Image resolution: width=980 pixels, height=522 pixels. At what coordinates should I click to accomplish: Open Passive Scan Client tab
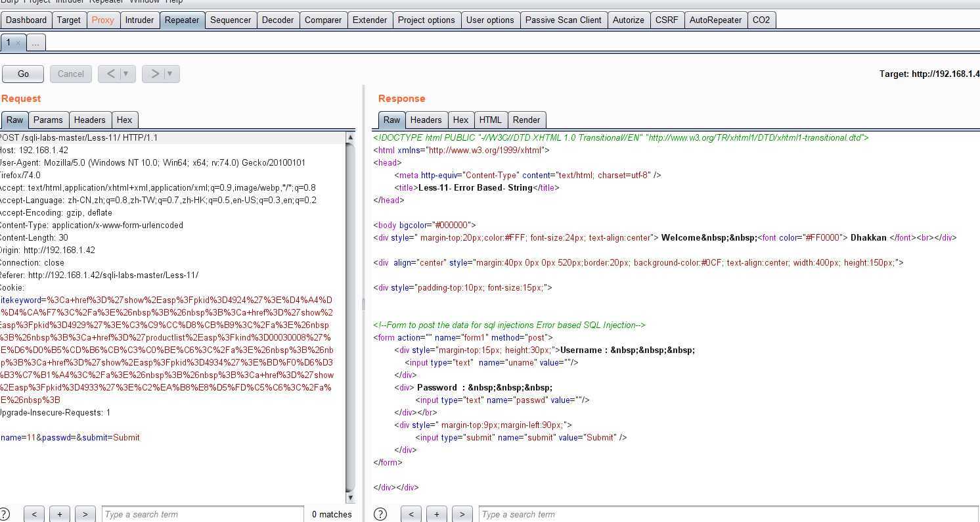[x=564, y=20]
